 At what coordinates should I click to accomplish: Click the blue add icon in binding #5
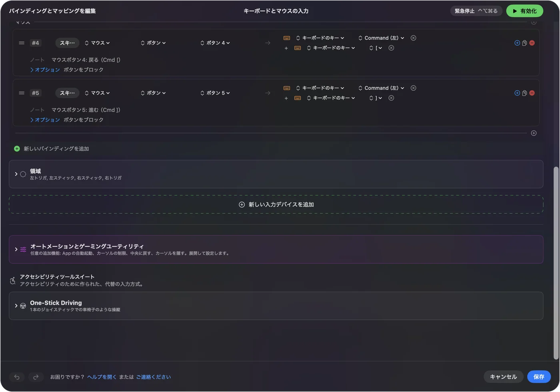[x=517, y=93]
